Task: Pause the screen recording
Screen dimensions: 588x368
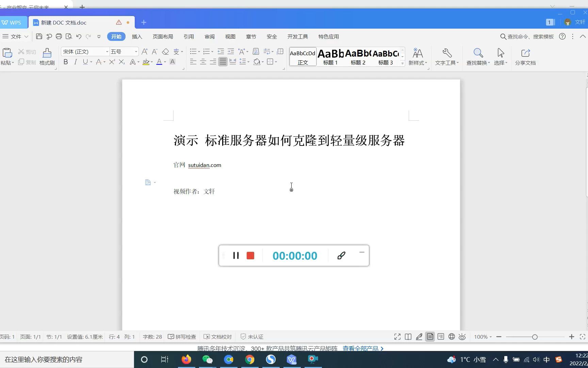Action: click(x=236, y=256)
